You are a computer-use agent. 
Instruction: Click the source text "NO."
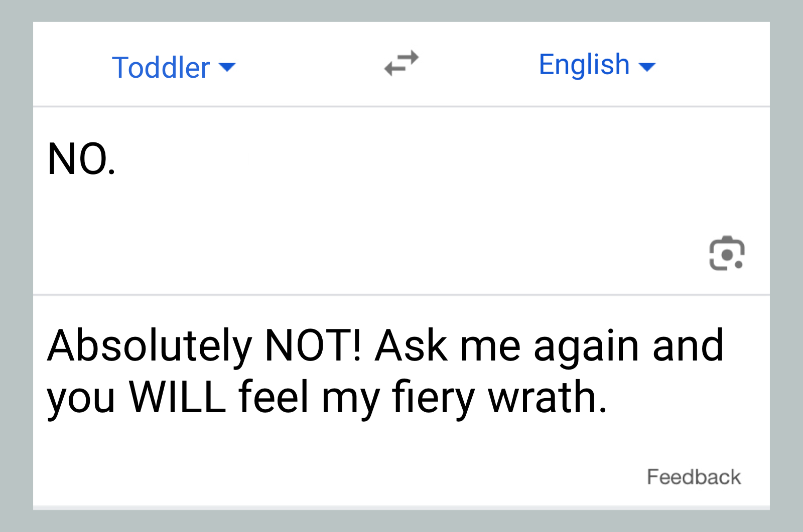point(81,159)
